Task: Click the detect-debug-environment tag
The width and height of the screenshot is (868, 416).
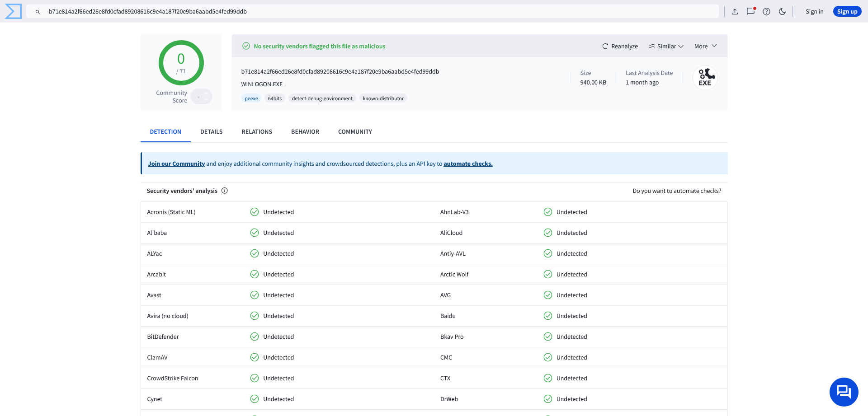Action: 322,98
